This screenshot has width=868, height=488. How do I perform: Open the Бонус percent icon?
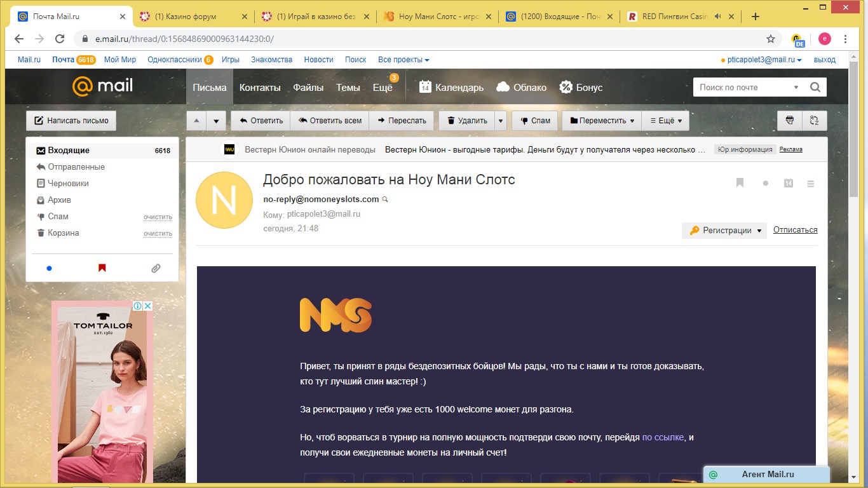pyautogui.click(x=566, y=87)
